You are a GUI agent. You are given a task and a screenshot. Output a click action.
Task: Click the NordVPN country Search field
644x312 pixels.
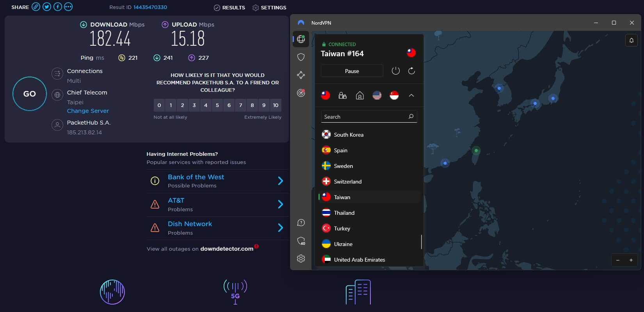pos(369,117)
